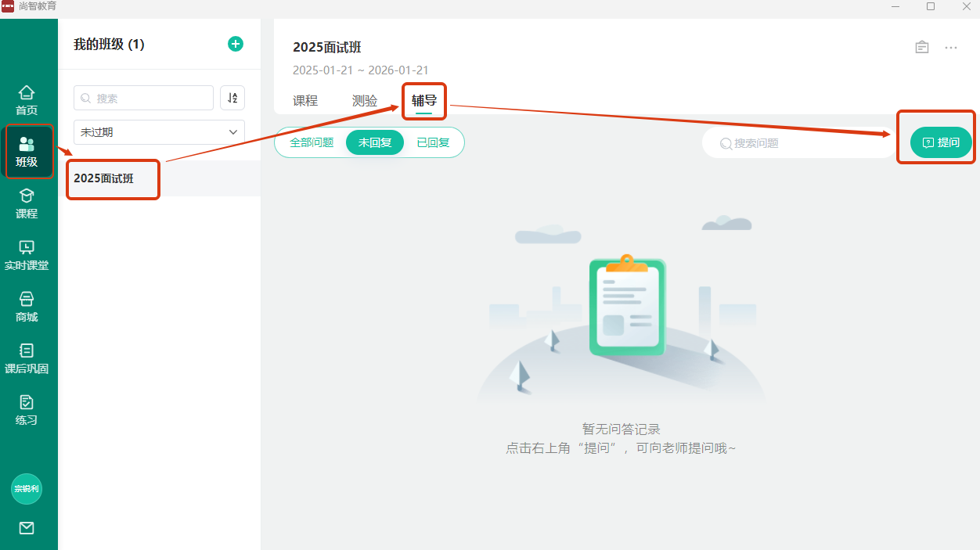Screen dimensions: 980x550
Task: Switch to the 测验 quiz tab
Action: 365,101
